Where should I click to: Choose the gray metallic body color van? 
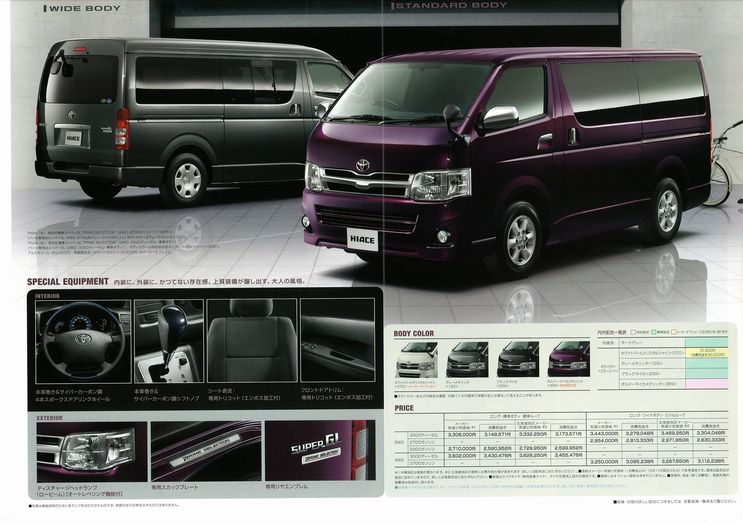pyautogui.click(x=467, y=359)
